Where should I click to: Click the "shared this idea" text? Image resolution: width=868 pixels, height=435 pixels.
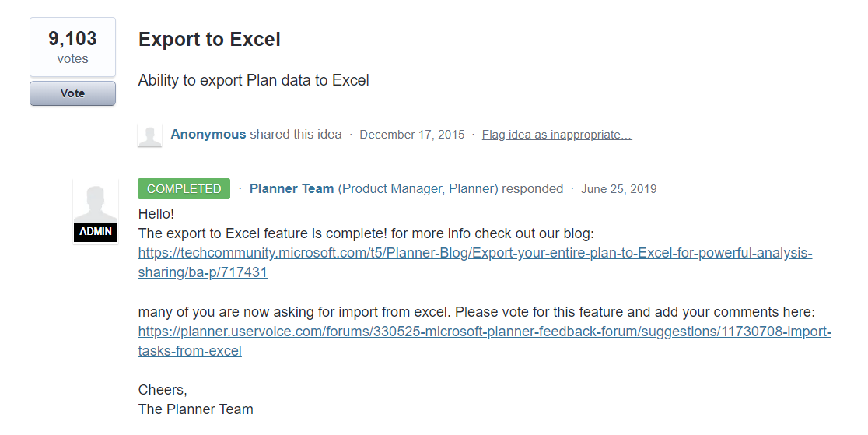tap(296, 135)
